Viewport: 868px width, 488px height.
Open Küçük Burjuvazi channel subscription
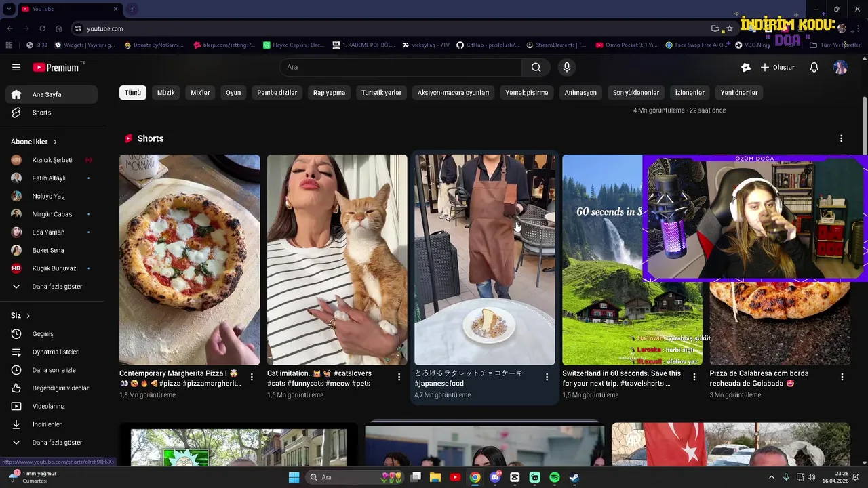(52, 268)
